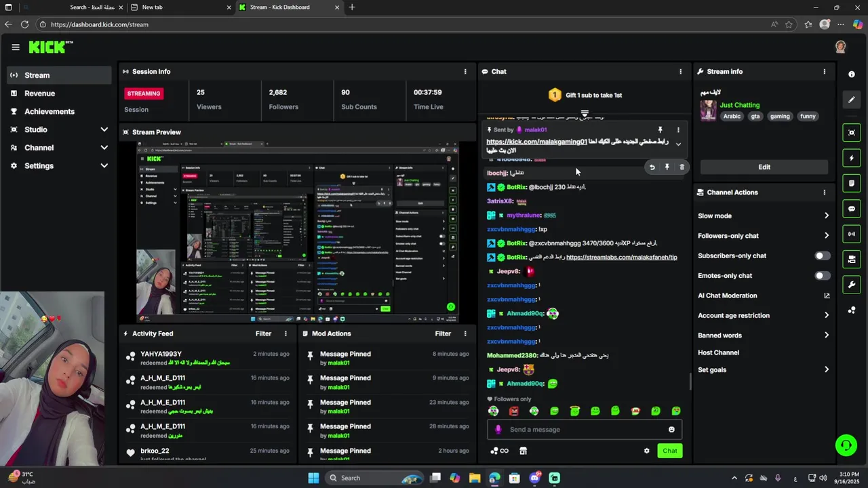Viewport: 868px width, 488px height.
Task: Open the kick.com/malakgaming01 pinned link
Action: pyautogui.click(x=536, y=142)
